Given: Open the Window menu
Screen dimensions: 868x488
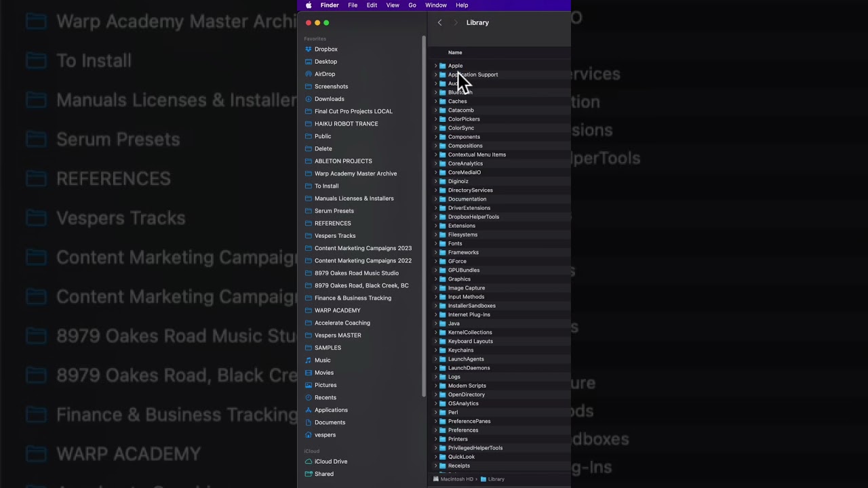Looking at the screenshot, I should click(x=436, y=5).
